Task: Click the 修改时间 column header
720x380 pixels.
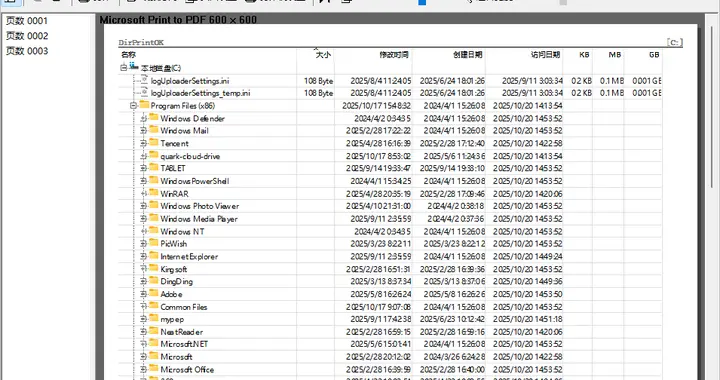Action: pyautogui.click(x=394, y=55)
